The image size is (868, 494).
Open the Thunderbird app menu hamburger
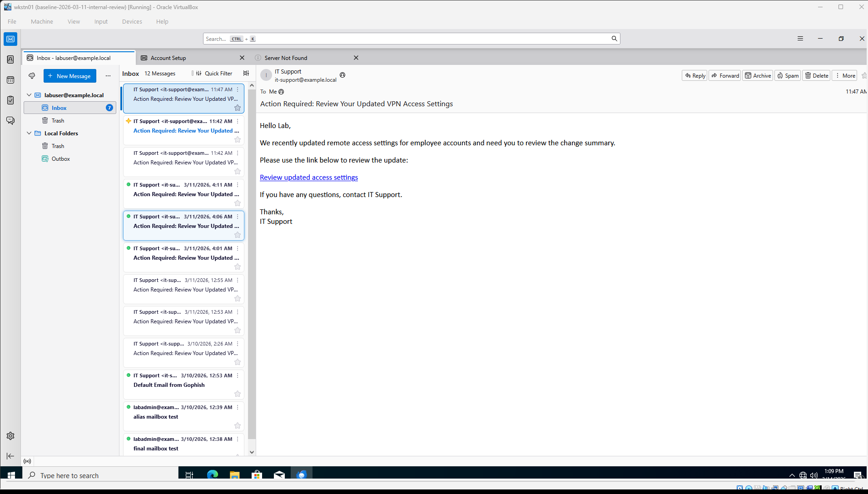(x=800, y=39)
